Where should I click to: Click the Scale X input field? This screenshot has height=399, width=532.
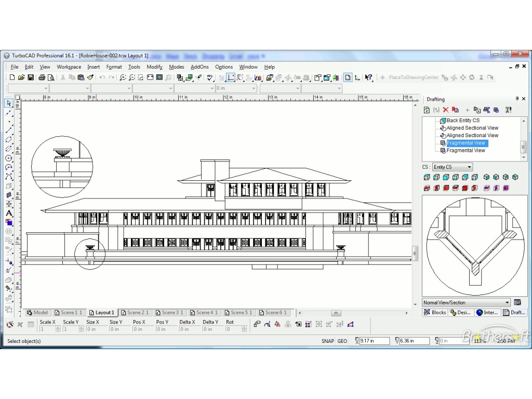point(47,329)
